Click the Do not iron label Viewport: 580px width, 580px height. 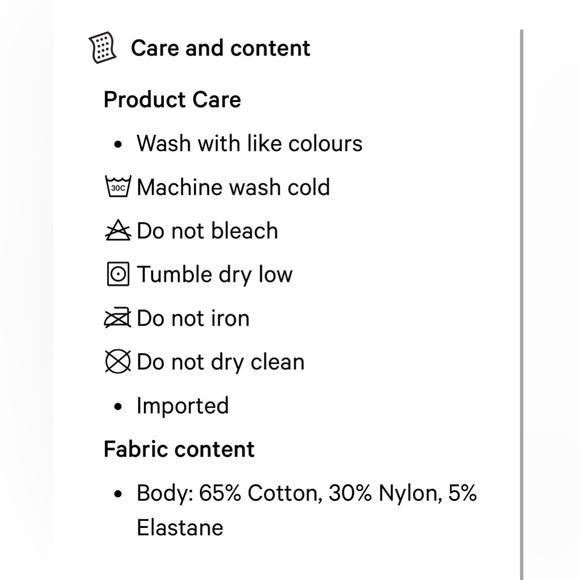click(193, 318)
